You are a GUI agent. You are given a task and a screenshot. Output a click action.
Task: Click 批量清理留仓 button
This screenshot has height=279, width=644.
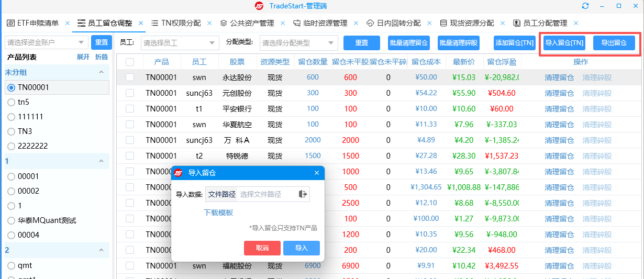click(x=409, y=43)
